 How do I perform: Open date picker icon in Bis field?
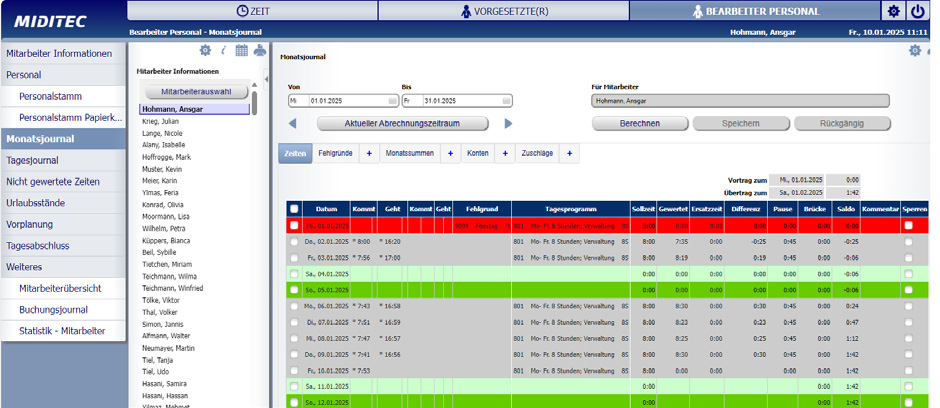pyautogui.click(x=506, y=101)
